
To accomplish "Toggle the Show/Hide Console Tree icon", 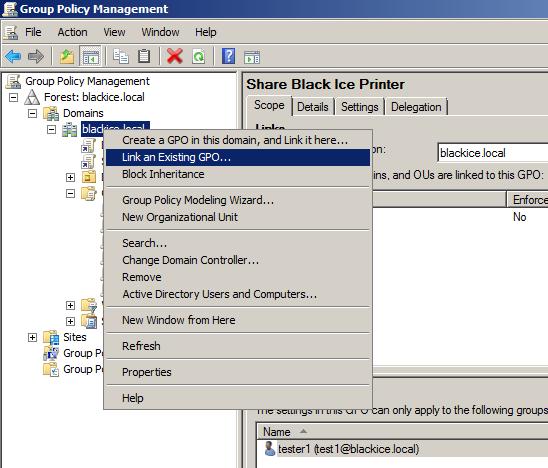I will tap(91, 56).
